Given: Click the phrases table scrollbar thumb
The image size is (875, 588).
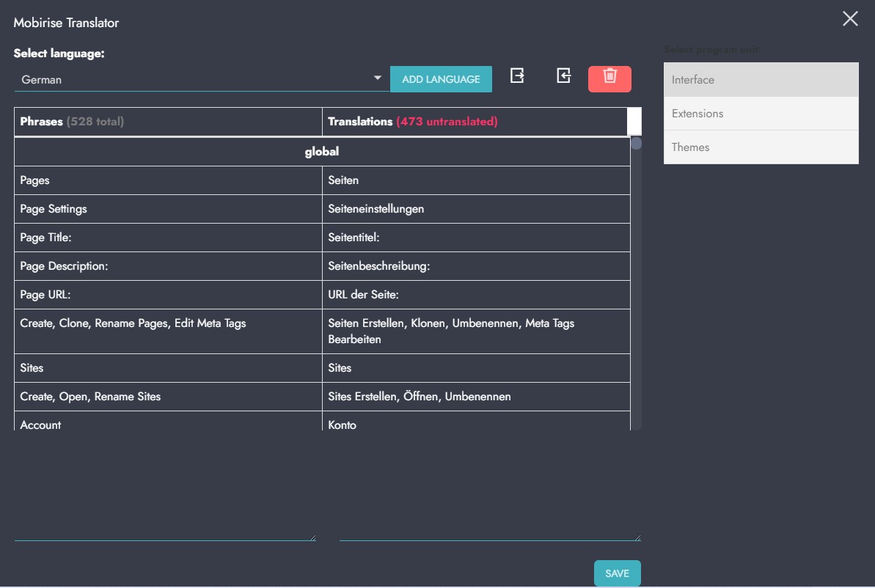Looking at the screenshot, I should pos(637,144).
